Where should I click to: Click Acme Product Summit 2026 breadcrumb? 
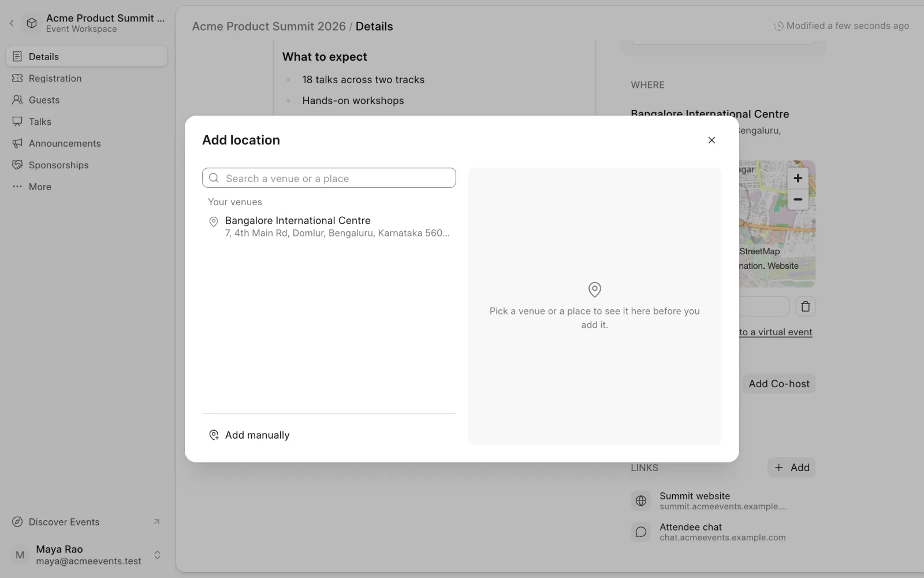[269, 27]
